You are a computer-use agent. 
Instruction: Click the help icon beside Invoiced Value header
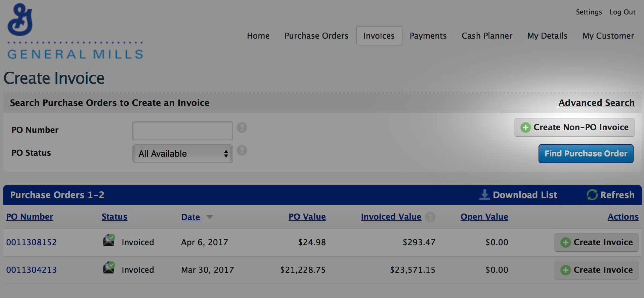tap(430, 217)
